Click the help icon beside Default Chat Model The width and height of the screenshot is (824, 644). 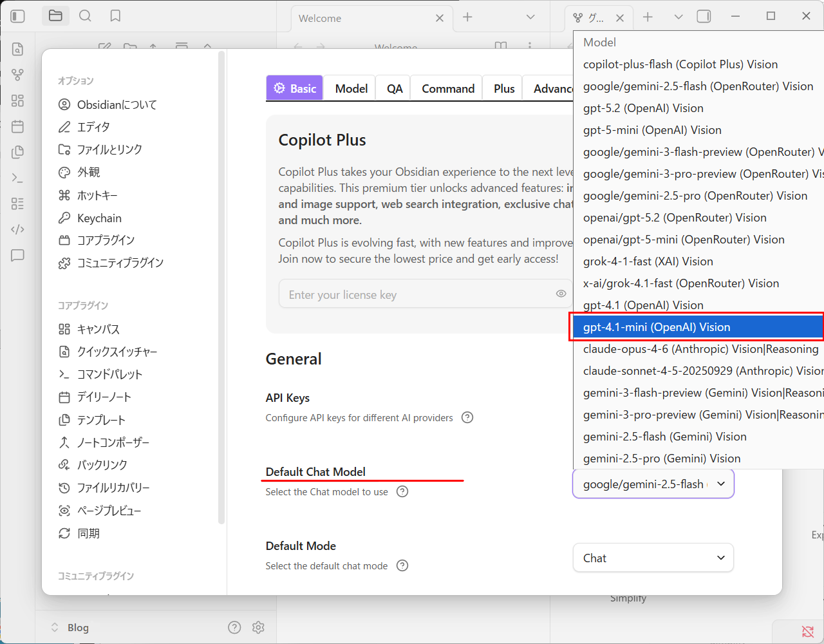tap(402, 491)
